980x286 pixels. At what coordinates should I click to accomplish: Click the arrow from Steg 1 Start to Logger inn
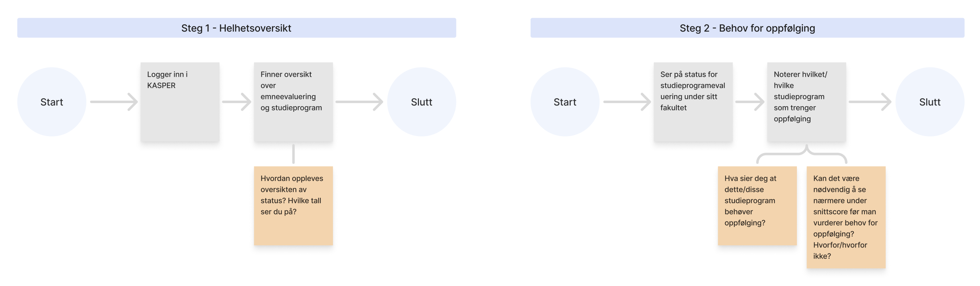pyautogui.click(x=113, y=102)
